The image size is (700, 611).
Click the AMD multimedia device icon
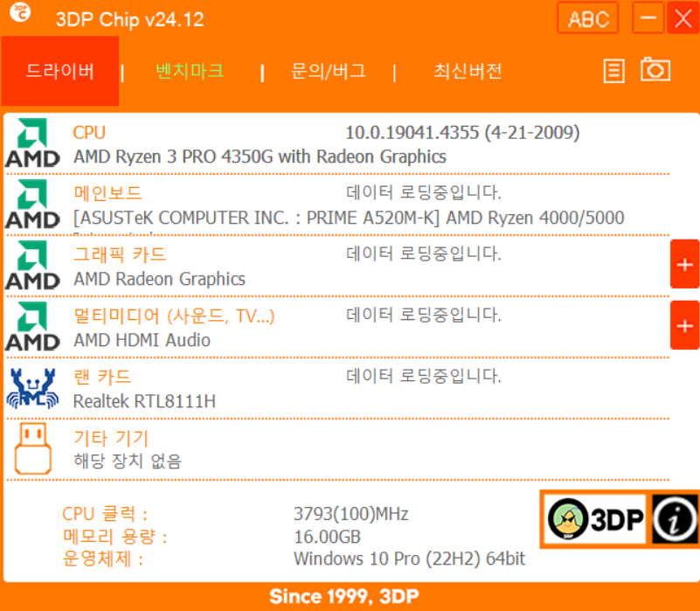click(32, 323)
